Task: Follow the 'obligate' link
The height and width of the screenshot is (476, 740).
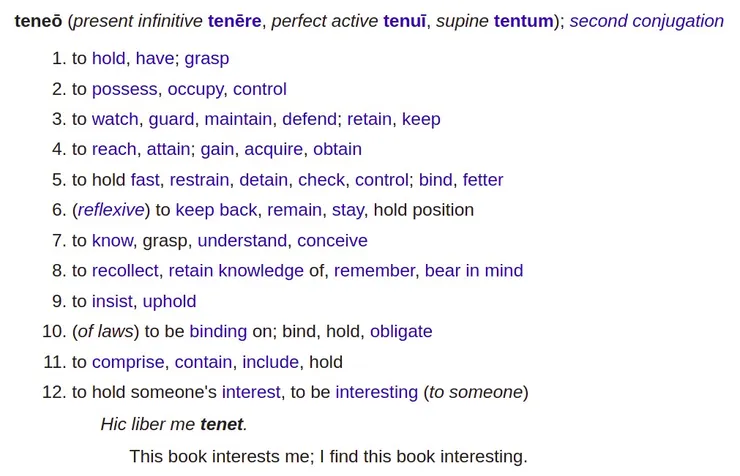Action: (x=401, y=331)
